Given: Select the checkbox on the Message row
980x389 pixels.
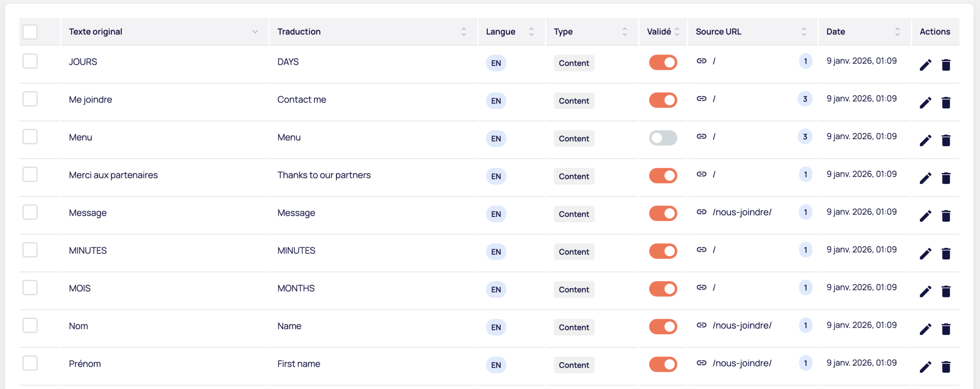Looking at the screenshot, I should [30, 212].
